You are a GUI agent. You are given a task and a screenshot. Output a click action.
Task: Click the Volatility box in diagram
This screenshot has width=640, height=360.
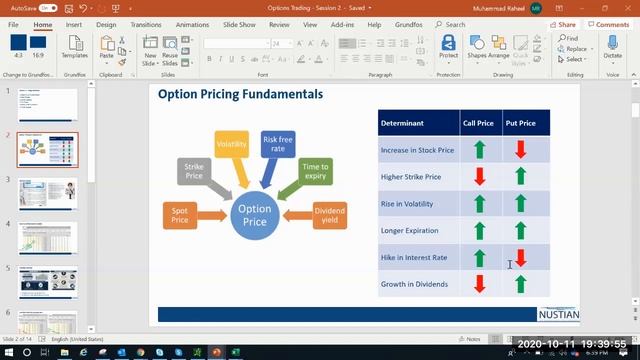pos(231,144)
